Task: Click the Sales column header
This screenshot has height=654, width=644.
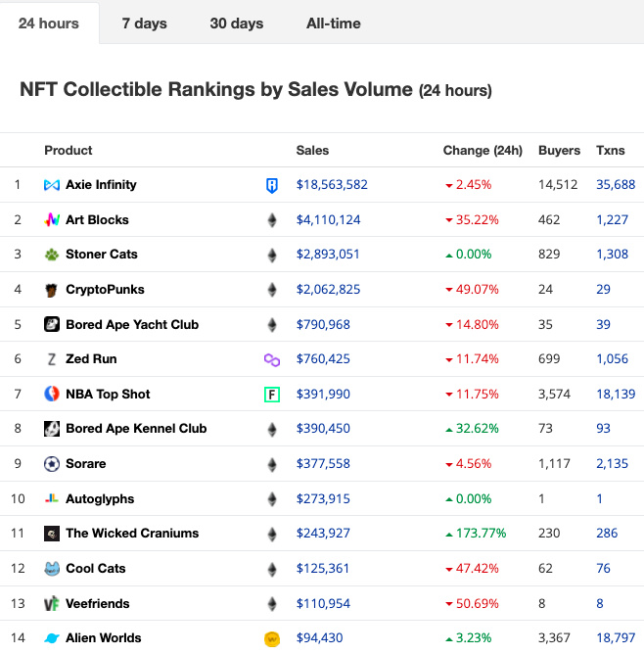Action: [x=312, y=150]
